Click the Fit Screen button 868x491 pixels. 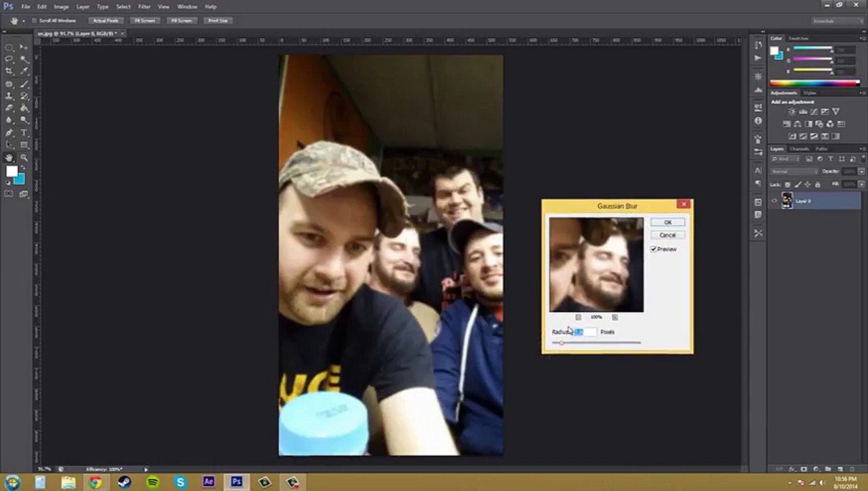tap(145, 20)
